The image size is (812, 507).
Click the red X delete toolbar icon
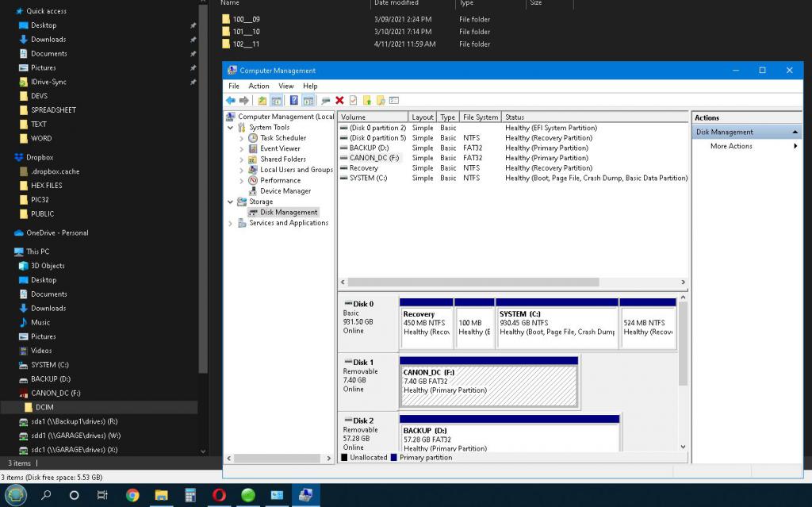(x=339, y=101)
